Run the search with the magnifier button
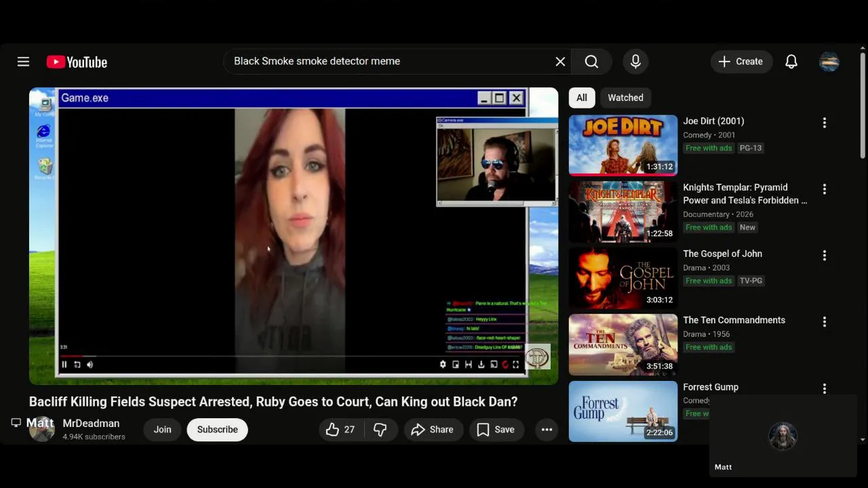The width and height of the screenshot is (868, 488). point(591,62)
